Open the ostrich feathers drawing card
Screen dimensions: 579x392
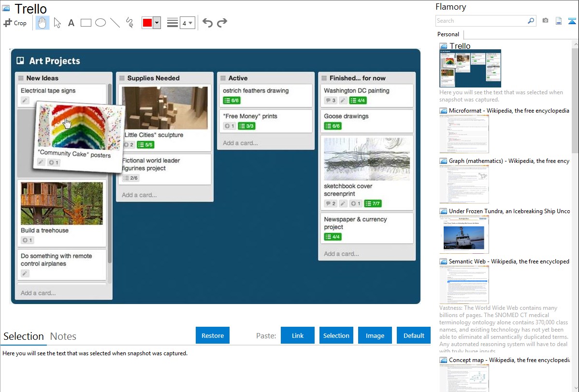pyautogui.click(x=266, y=95)
